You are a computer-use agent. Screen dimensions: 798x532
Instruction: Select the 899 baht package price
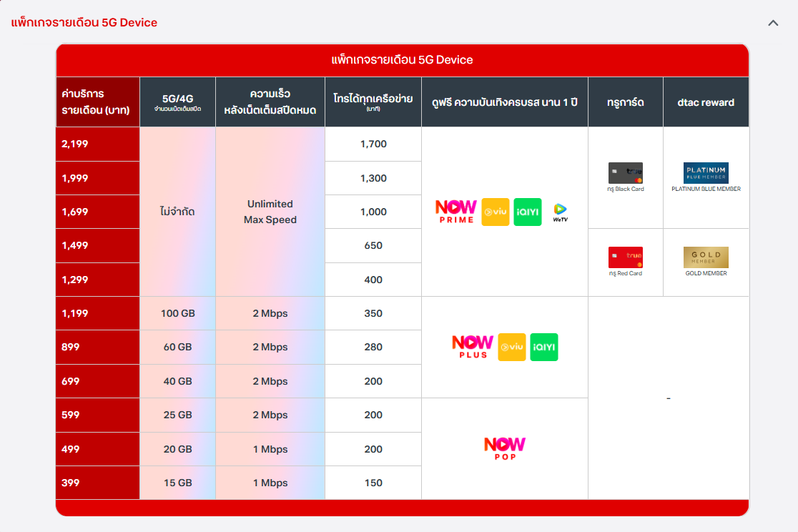coord(98,347)
